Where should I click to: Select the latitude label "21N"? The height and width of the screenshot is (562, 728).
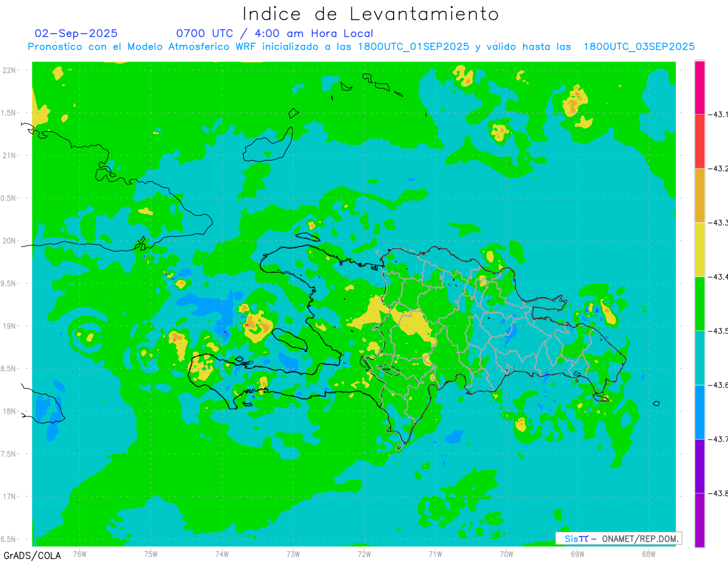(10, 155)
